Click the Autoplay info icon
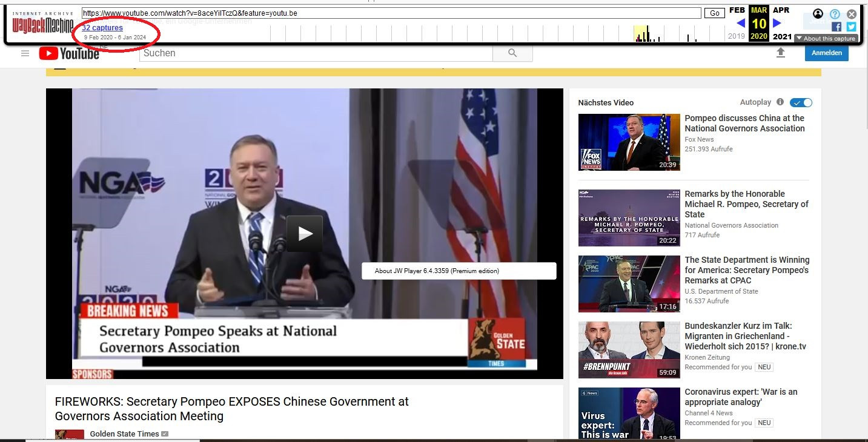Image resolution: width=868 pixels, height=442 pixels. pos(780,102)
